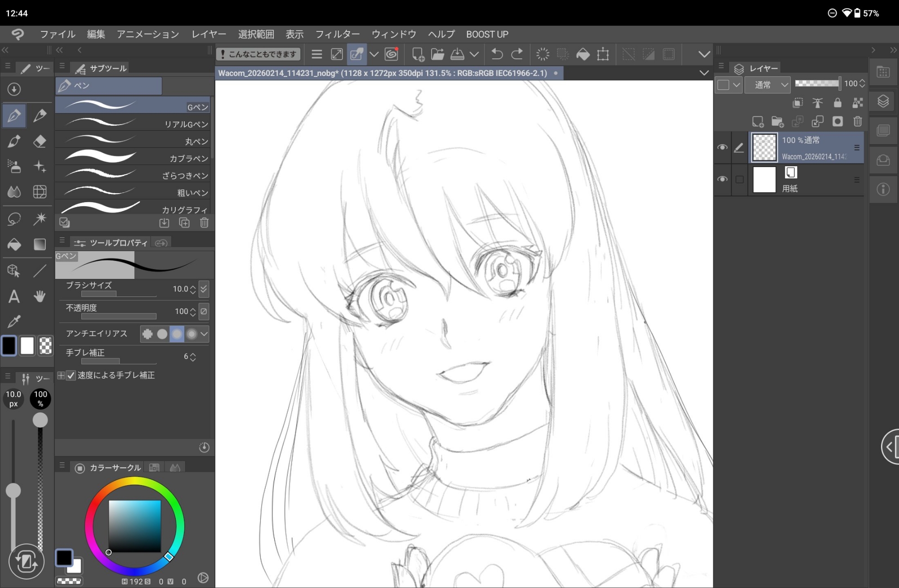This screenshot has height=588, width=899.
Task: Click the Undo arrow in the toolbar
Action: (497, 54)
